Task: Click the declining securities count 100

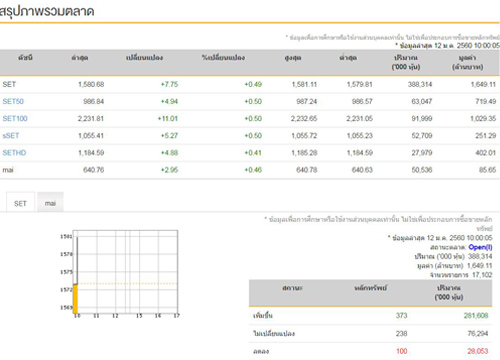Action: point(402,351)
